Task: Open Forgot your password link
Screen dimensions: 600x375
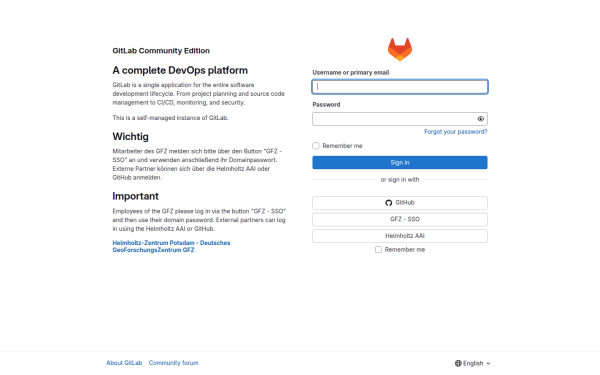Action: coord(456,132)
